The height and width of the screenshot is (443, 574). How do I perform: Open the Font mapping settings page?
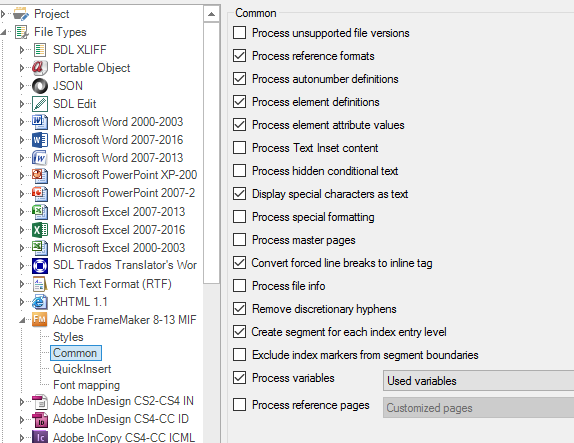[x=86, y=385]
